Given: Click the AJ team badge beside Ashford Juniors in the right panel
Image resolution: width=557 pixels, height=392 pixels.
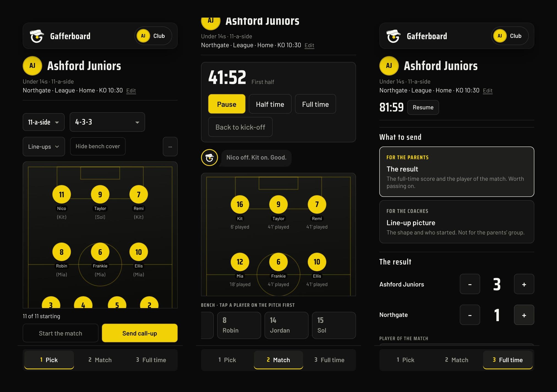Looking at the screenshot, I should [389, 66].
